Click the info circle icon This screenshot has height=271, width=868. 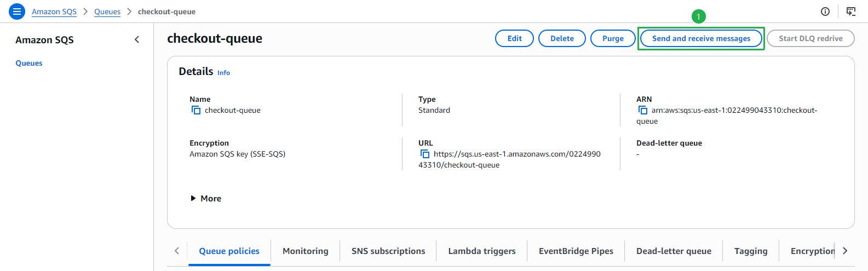[825, 11]
